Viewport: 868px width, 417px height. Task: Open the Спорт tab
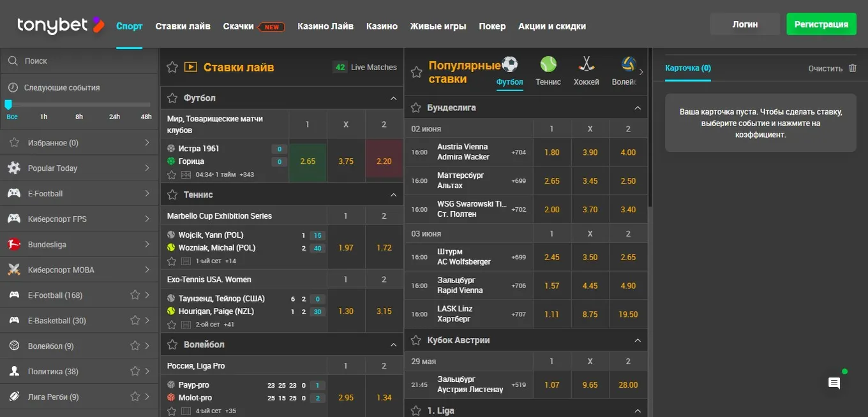(x=130, y=26)
